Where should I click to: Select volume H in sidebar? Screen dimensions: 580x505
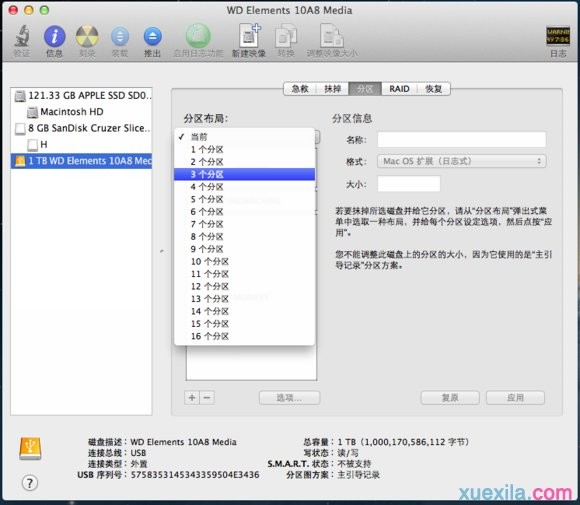(81, 144)
